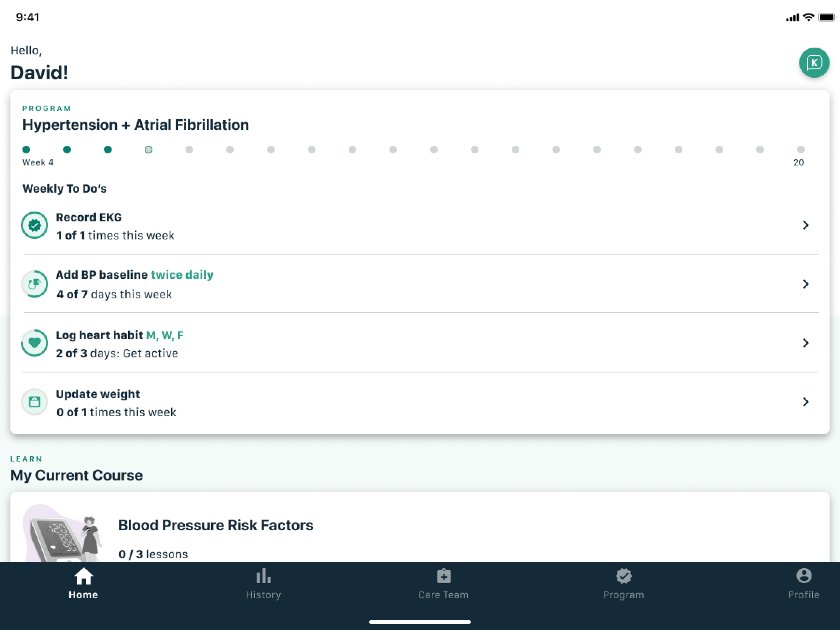The image size is (840, 630).
Task: Tap '2 of 3 days: Get active' text
Action: click(x=117, y=353)
